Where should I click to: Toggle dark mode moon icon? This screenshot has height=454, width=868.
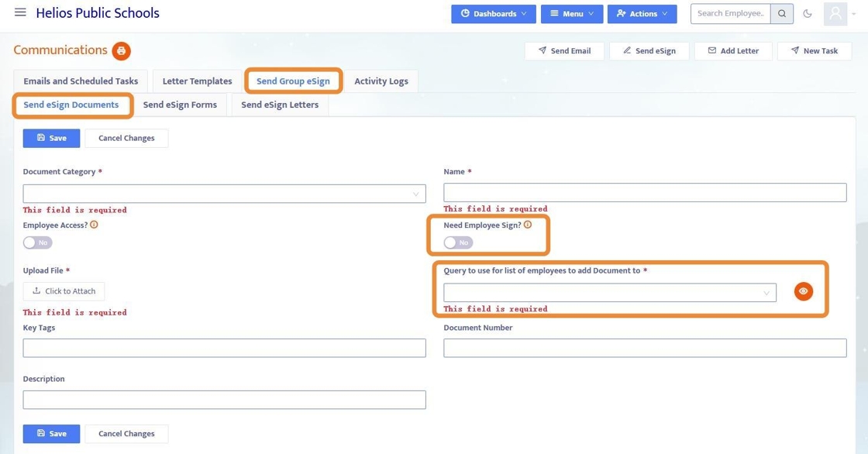[808, 13]
